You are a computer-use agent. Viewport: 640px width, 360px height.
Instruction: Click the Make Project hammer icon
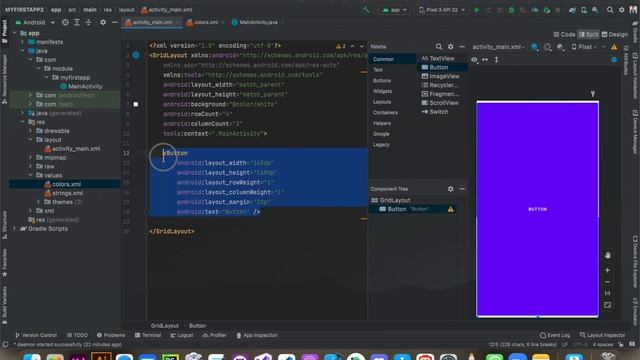point(366,10)
